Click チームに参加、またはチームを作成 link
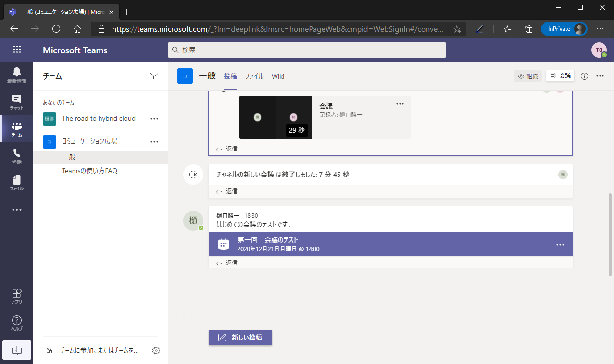 click(x=93, y=351)
